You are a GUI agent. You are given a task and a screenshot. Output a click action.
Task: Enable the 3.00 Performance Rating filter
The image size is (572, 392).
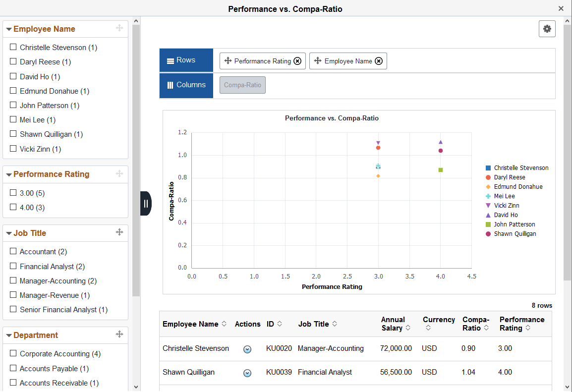pos(13,193)
